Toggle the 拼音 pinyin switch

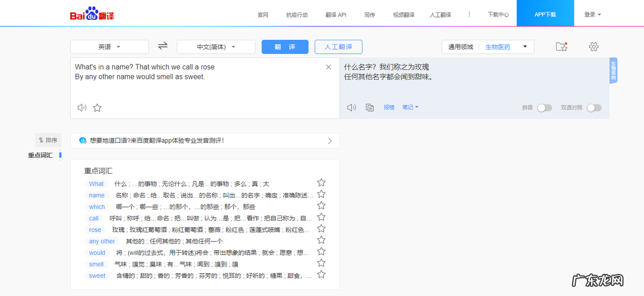(544, 108)
